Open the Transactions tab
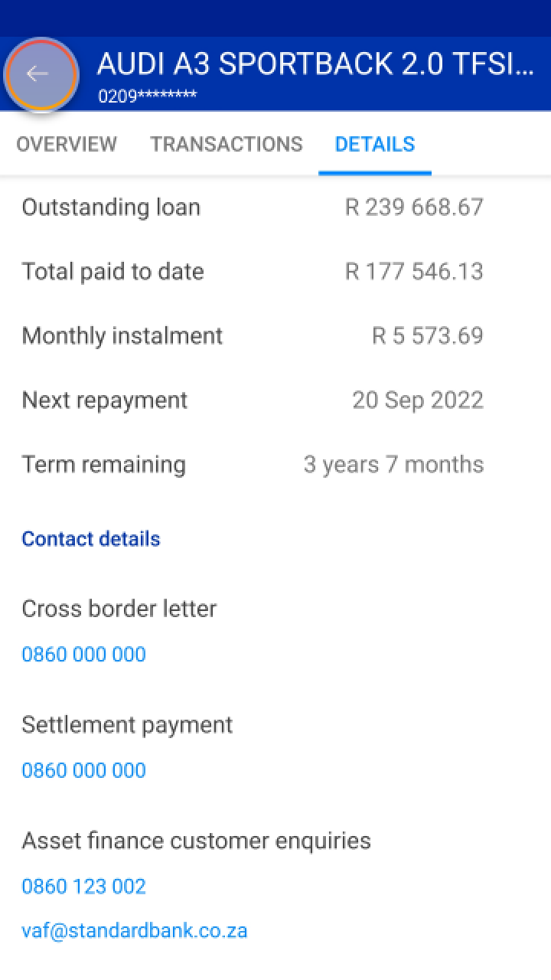This screenshot has height=980, width=551. point(227,144)
